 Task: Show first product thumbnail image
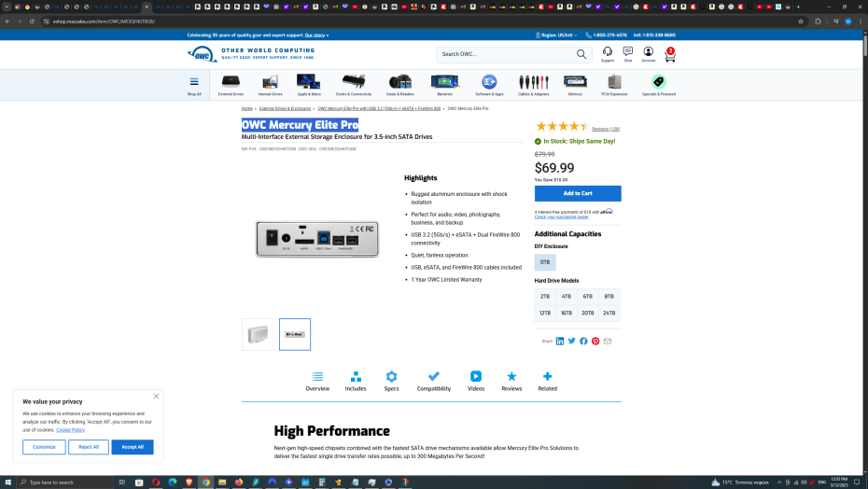click(x=258, y=334)
